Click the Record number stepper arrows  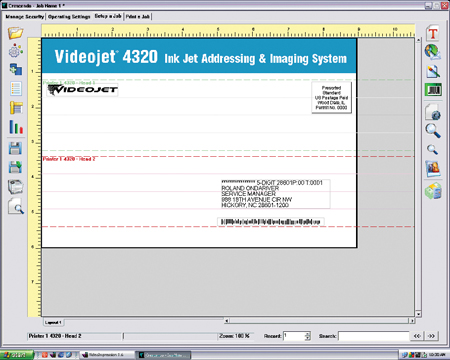[307, 336]
